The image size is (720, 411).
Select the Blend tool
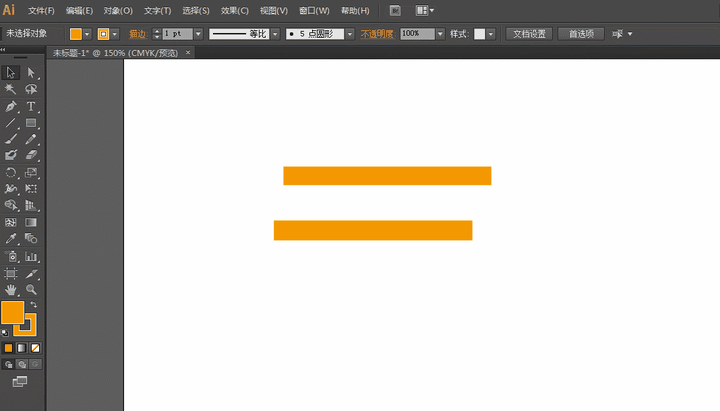[31, 238]
